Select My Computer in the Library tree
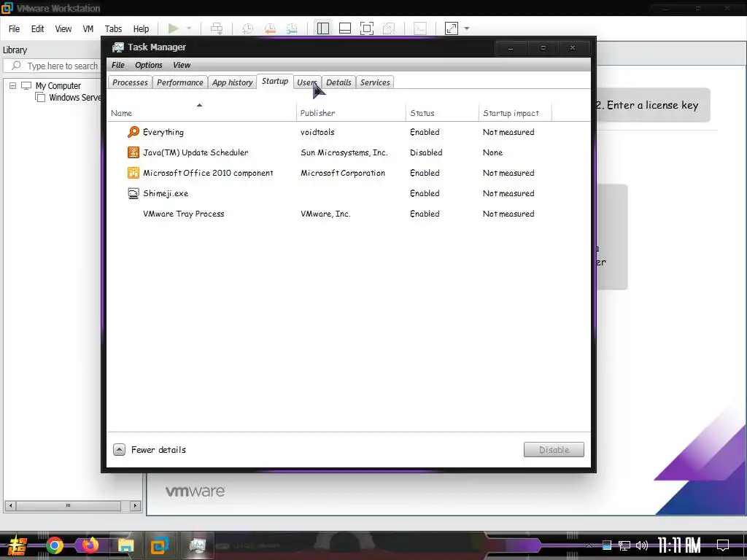Screen dimensions: 747x560 click(x=58, y=86)
